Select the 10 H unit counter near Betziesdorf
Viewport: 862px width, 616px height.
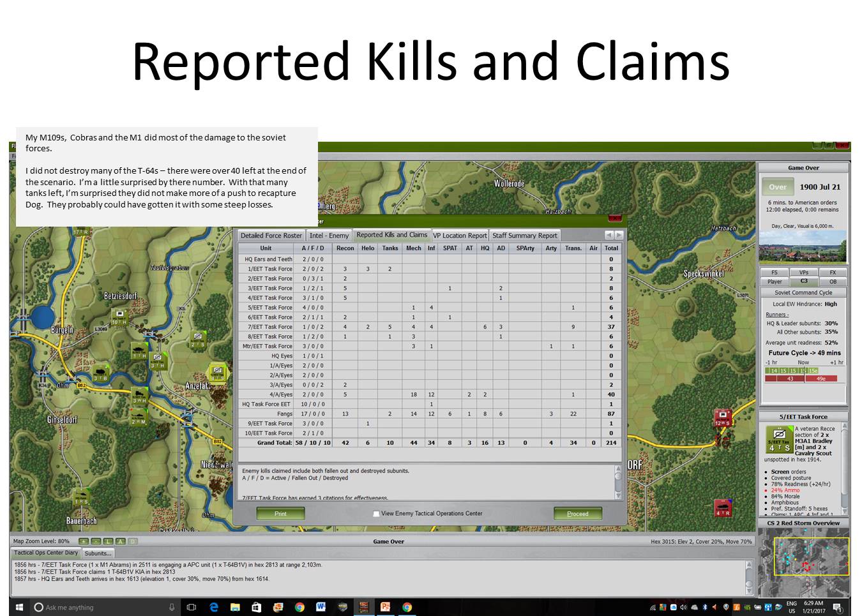[x=119, y=317]
